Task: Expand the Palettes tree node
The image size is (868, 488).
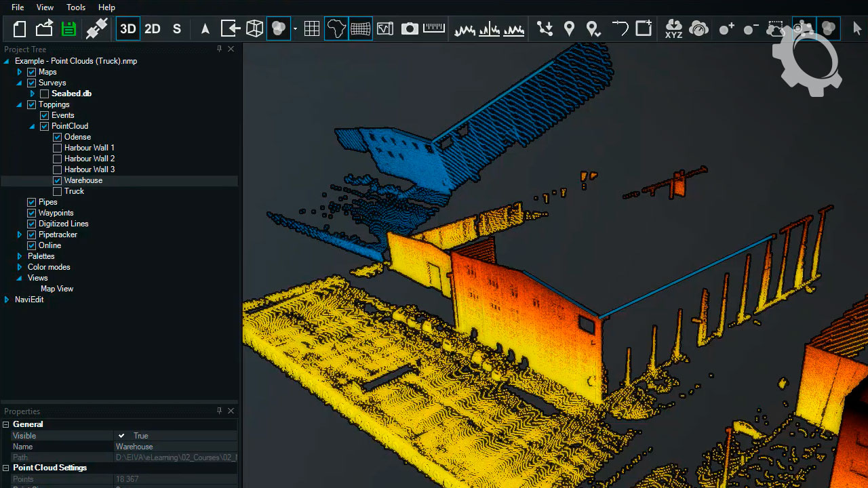Action: 20,256
